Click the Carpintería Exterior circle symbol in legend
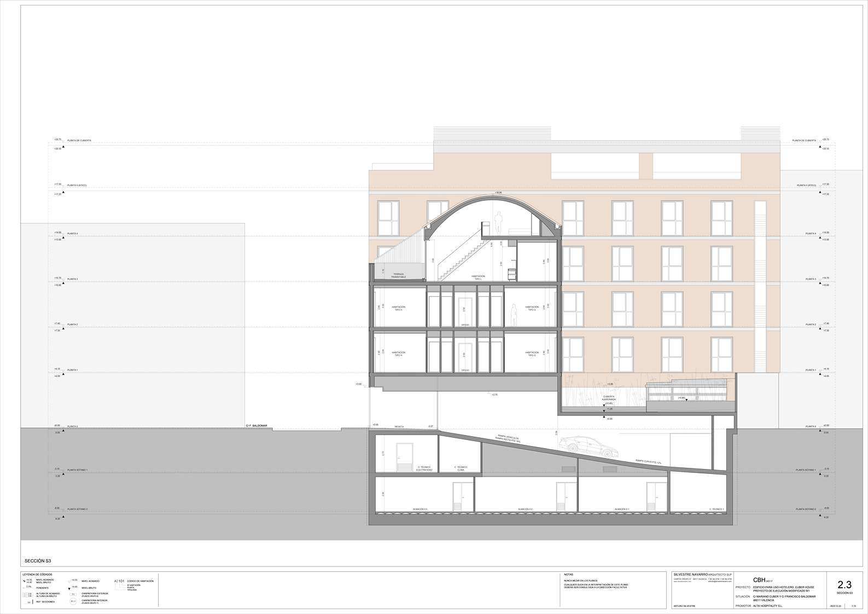Image resolution: width=868 pixels, height=614 pixels. coord(73,594)
